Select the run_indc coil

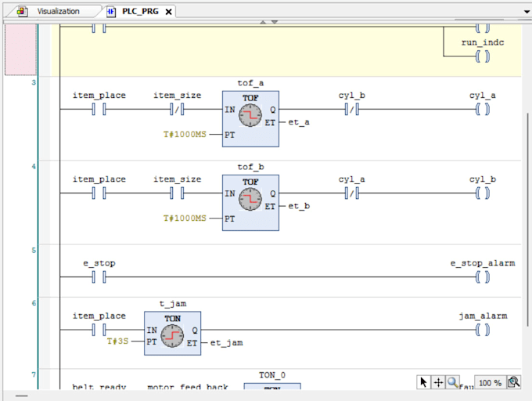482,56
